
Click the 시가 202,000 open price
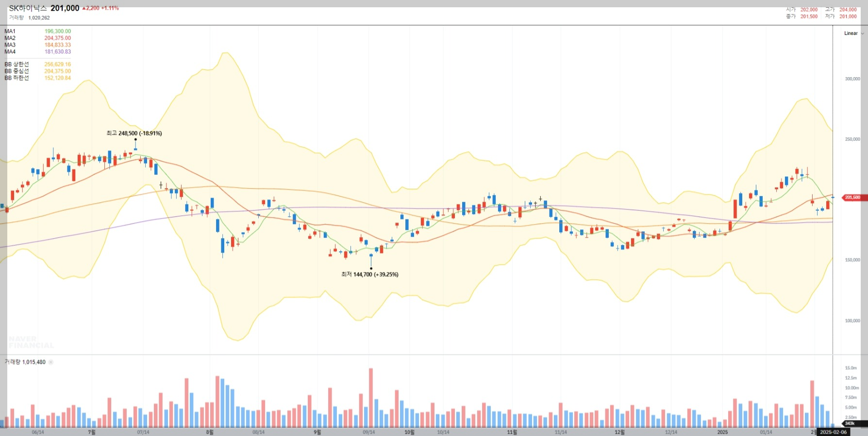click(802, 10)
